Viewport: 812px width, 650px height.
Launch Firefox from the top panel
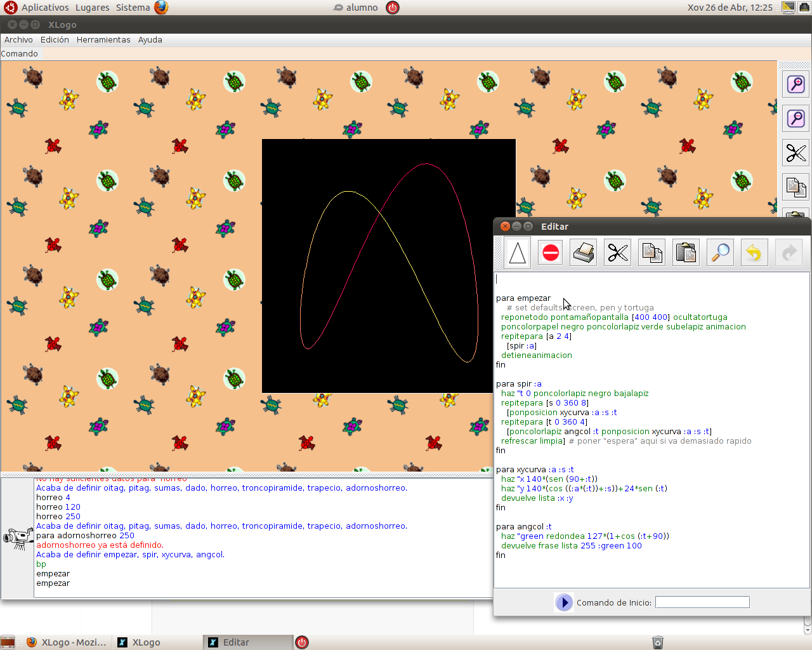click(162, 8)
